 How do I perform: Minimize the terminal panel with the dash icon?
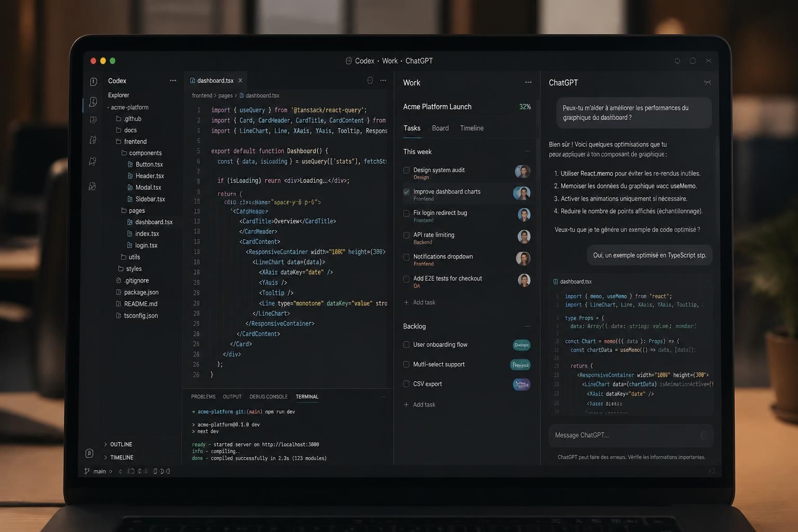tap(383, 397)
